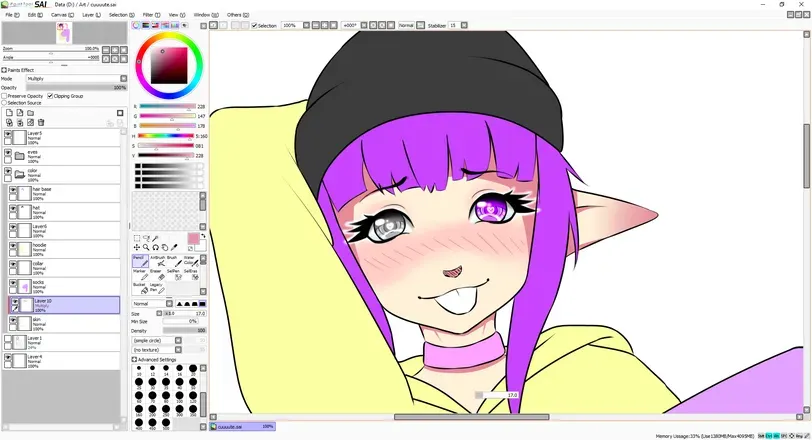This screenshot has height=440, width=812.
Task: Click the navigator canvas thumbnail
Action: (64, 34)
